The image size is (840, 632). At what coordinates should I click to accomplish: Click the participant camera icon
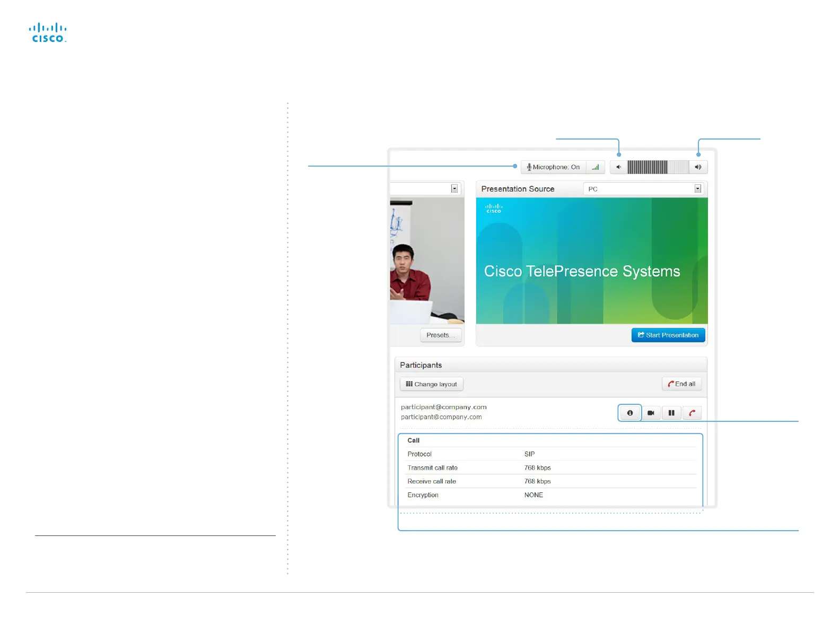point(651,413)
